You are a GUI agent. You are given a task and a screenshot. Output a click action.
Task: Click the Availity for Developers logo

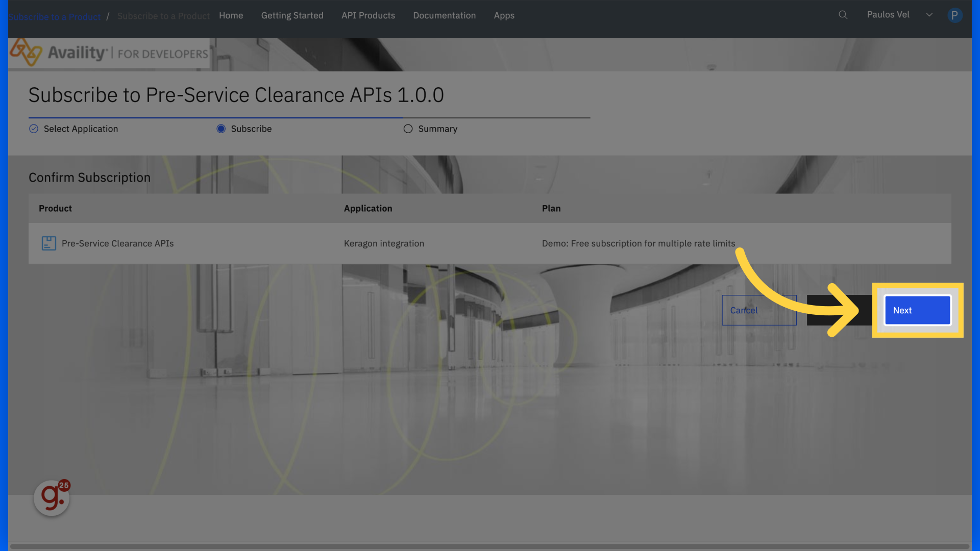click(x=109, y=53)
